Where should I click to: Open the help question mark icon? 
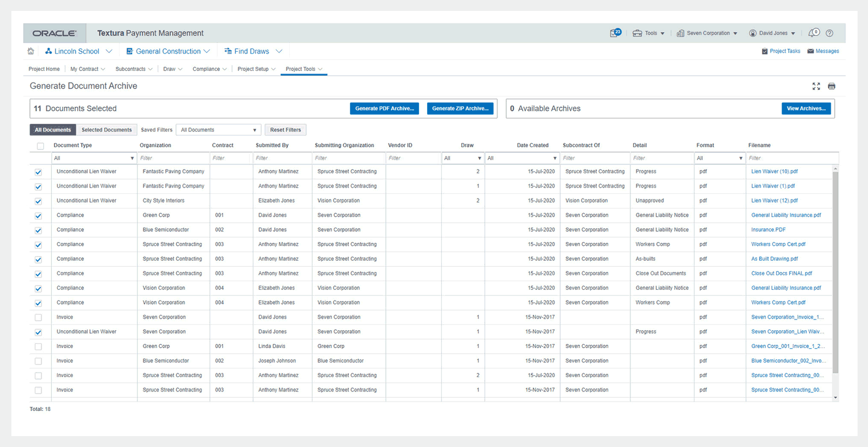point(829,33)
